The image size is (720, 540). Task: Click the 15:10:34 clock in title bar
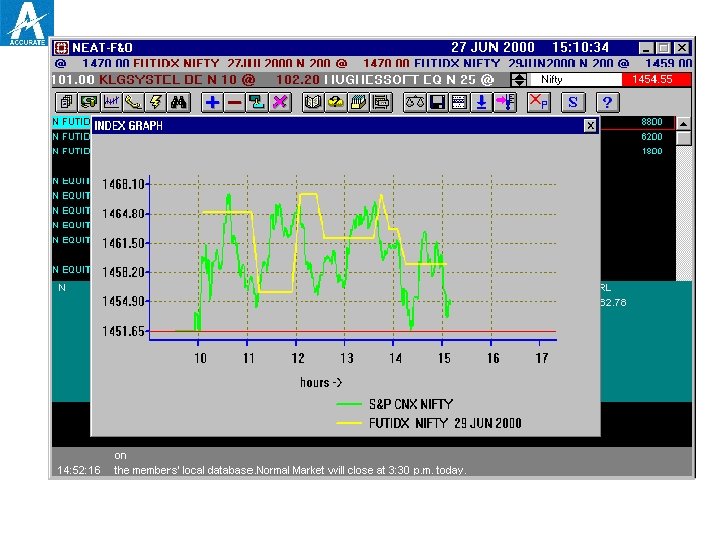(x=580, y=48)
